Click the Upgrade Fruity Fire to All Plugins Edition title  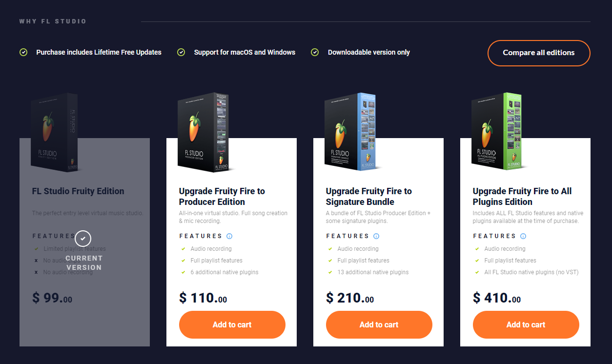(x=522, y=196)
